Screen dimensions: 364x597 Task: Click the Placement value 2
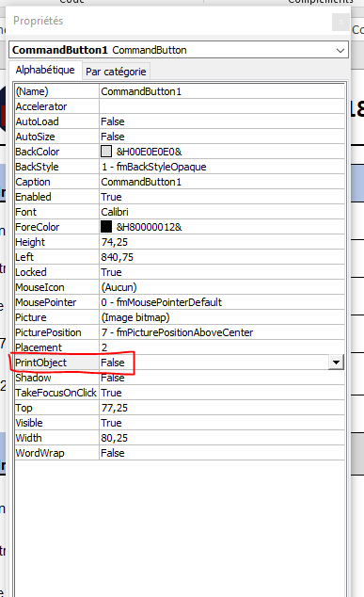[104, 347]
